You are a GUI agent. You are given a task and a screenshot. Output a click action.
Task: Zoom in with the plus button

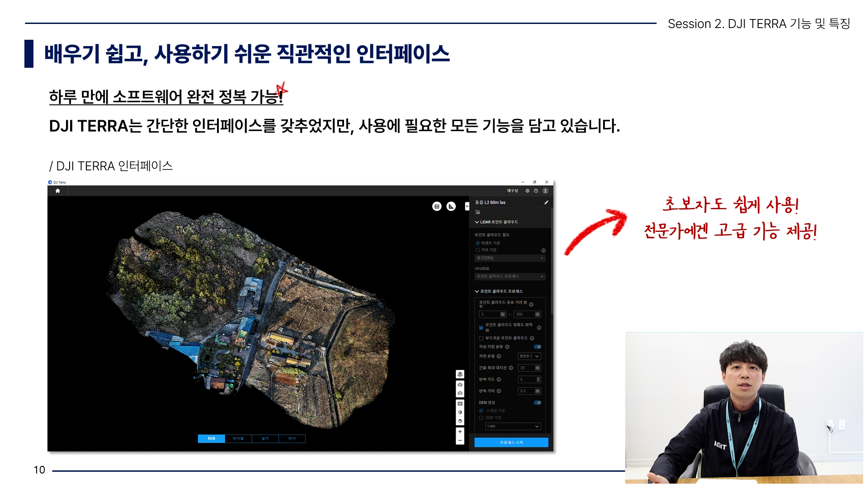click(460, 432)
